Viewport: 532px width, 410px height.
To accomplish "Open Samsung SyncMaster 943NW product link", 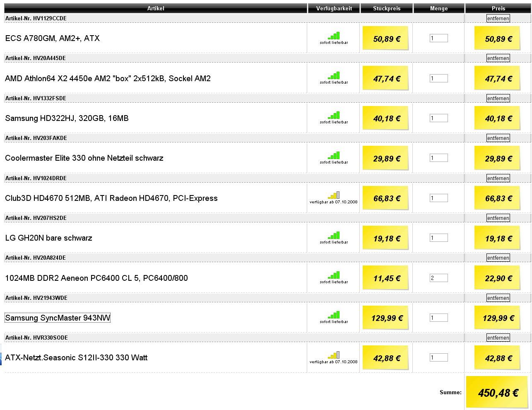I will (x=58, y=318).
